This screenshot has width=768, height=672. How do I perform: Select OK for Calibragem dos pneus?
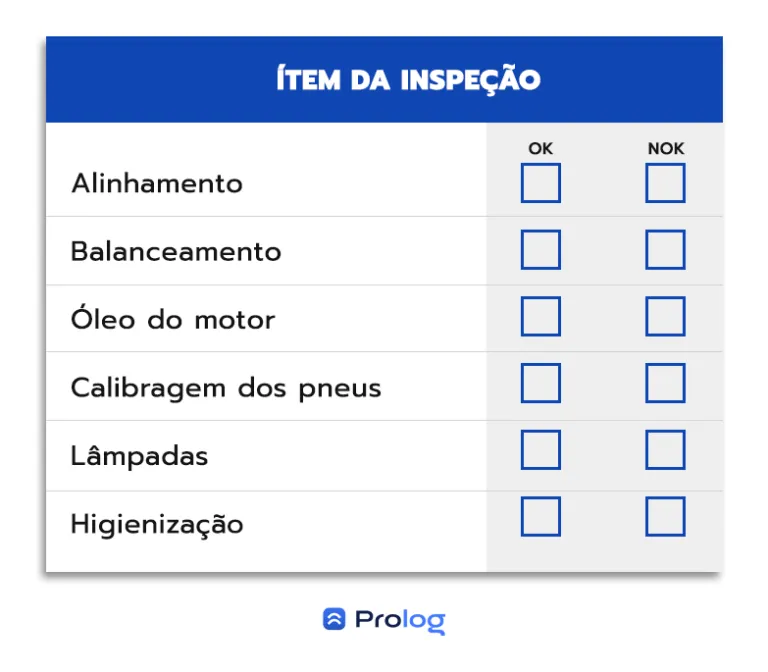tap(540, 383)
